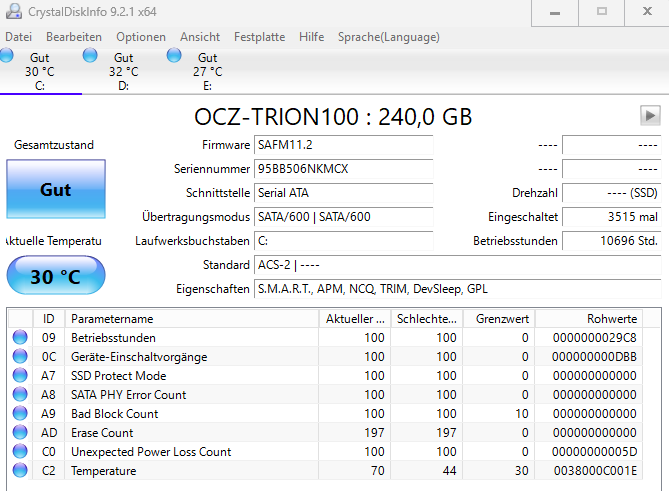The height and width of the screenshot is (491, 669).
Task: Select the Geräte-Einschaltvorgänge parameter name
Action: point(139,357)
